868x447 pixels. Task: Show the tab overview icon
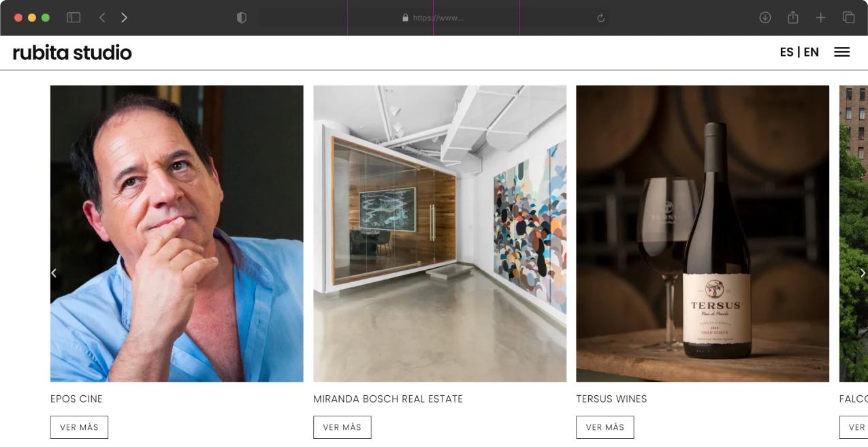848,18
